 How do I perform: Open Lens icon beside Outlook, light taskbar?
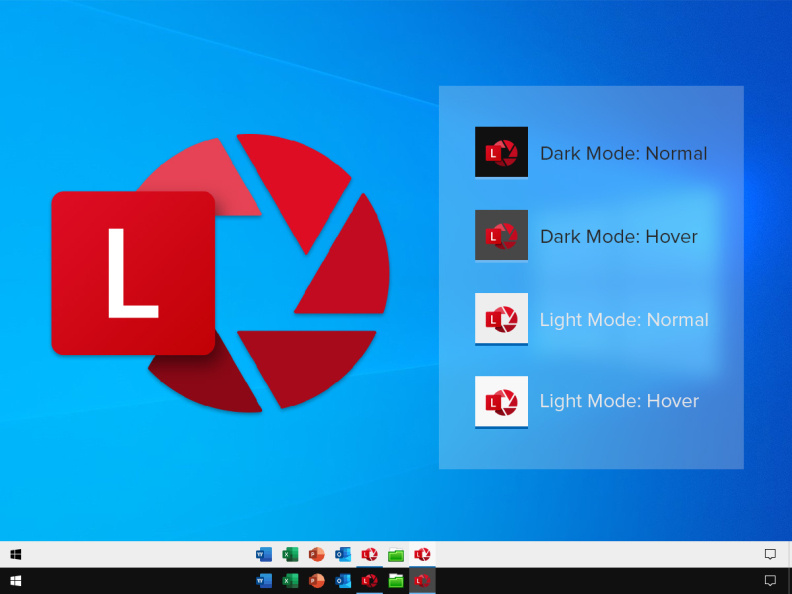click(370, 554)
